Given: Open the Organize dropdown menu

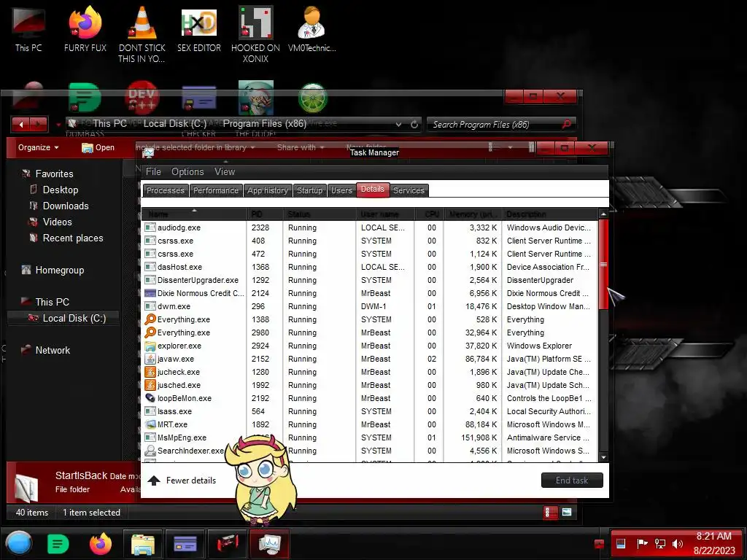Looking at the screenshot, I should coord(38,147).
